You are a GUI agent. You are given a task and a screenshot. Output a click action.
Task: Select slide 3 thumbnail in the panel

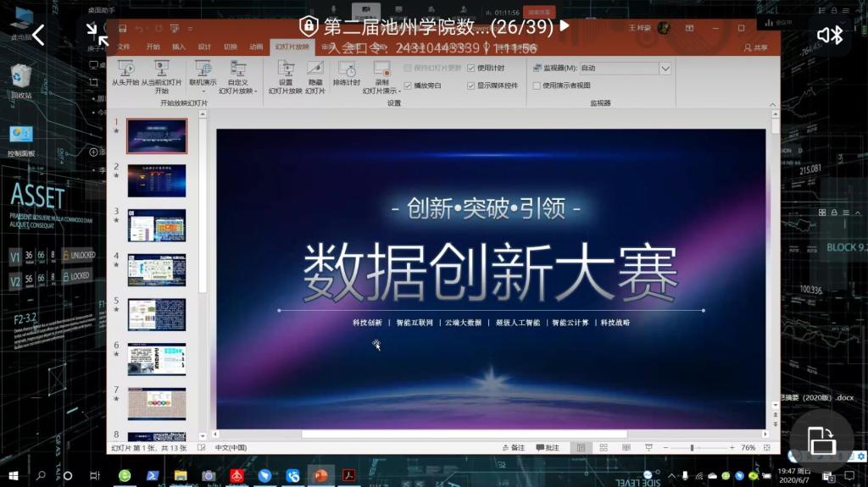coord(156,224)
